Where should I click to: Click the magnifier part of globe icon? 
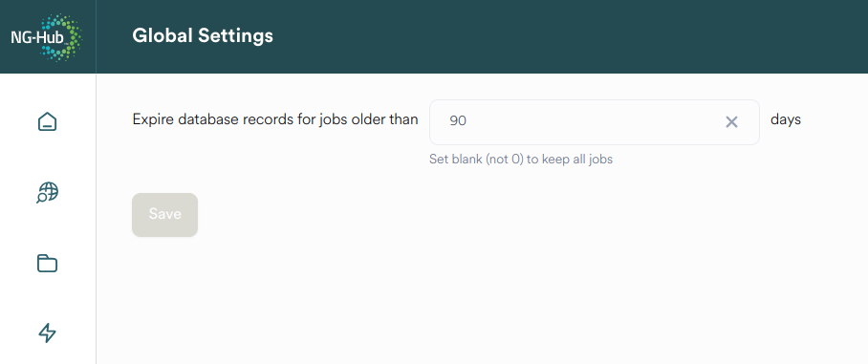(x=41, y=199)
